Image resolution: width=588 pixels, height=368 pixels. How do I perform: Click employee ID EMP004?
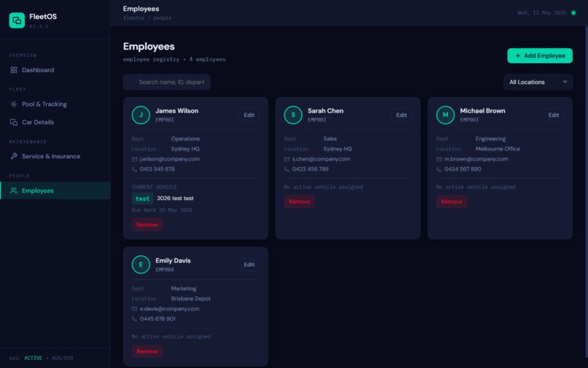(x=165, y=269)
